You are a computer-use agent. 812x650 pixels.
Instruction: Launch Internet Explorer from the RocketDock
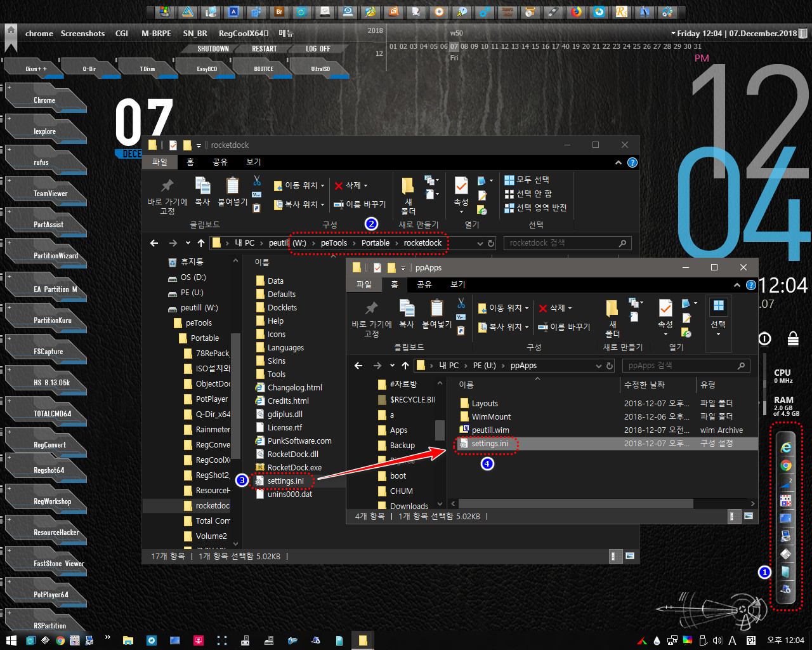pyautogui.click(x=785, y=447)
